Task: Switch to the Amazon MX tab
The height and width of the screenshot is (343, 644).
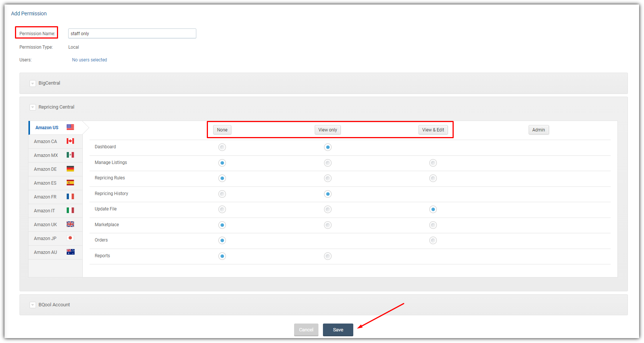Action: click(55, 155)
